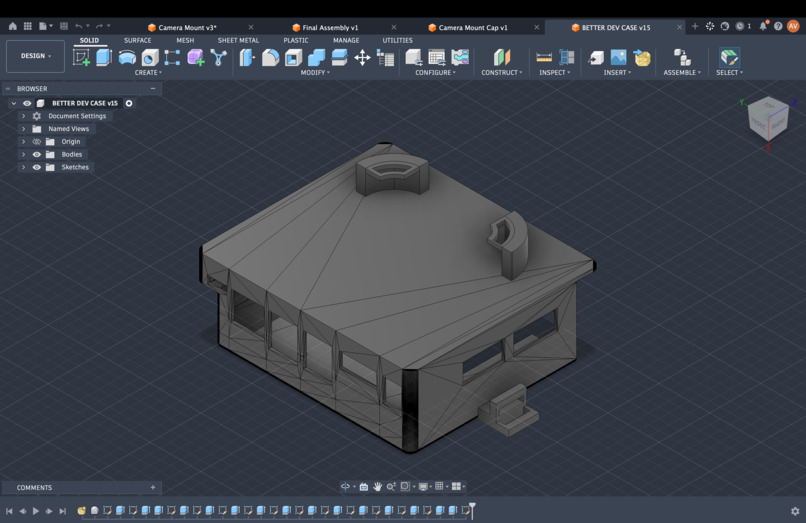Select the Extrude tool
The height and width of the screenshot is (523, 806).
point(104,58)
